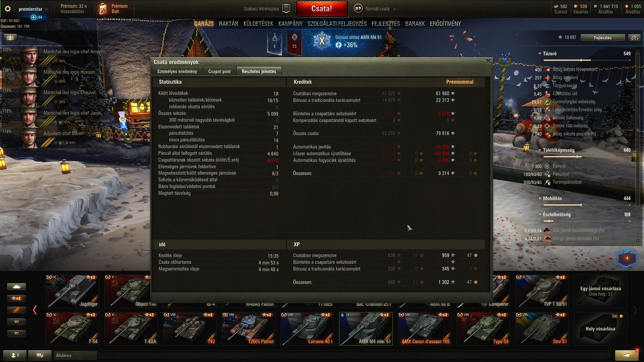Image resolution: width=644 pixels, height=362 pixels.
Task: Select the T26E5 Patriot tank thumbnail
Action: tap(248, 328)
